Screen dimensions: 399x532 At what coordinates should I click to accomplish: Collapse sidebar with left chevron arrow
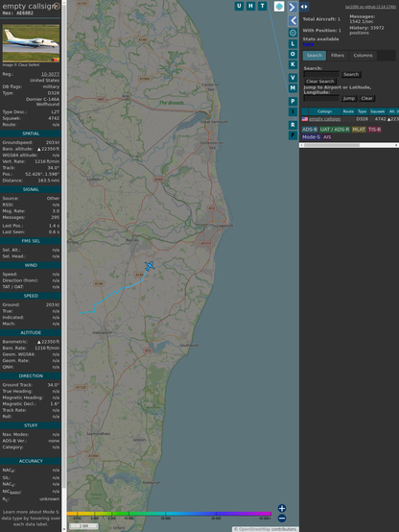293,21
